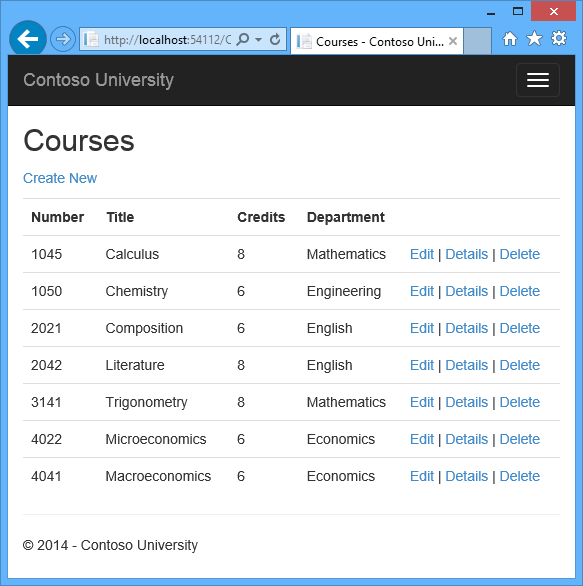This screenshot has width=583, height=586.
Task: Click the Create New link
Action: tap(60, 178)
